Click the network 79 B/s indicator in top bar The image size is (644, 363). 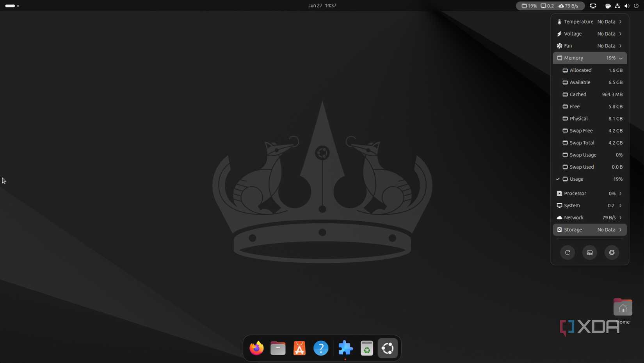(x=568, y=6)
